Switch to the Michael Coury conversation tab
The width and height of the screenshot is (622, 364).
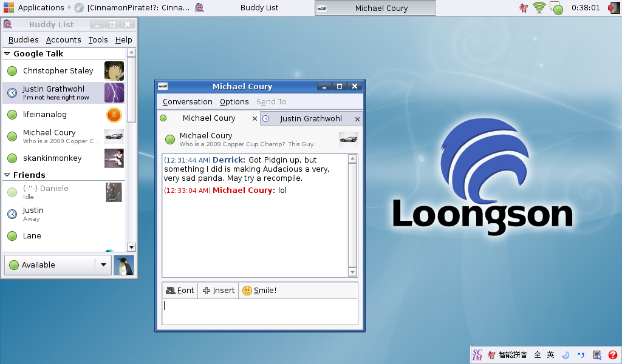point(209,118)
